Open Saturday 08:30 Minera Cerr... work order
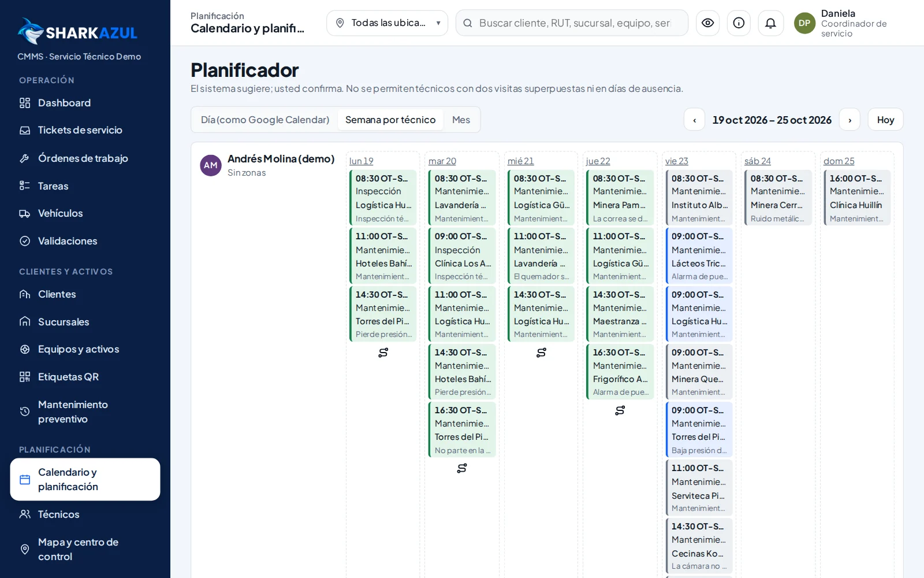Screen dimensions: 924x578 [x=778, y=198]
